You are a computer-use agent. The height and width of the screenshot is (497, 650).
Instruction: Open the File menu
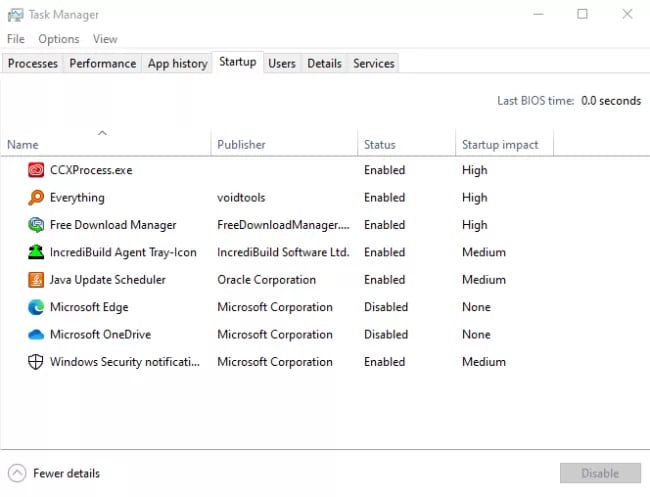coord(16,39)
